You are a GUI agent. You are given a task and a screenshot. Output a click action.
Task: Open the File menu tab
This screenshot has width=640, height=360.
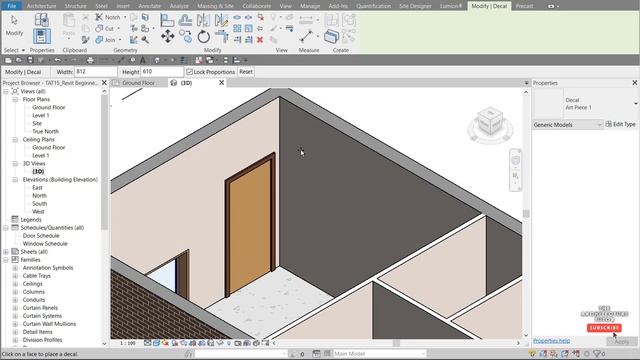point(11,6)
